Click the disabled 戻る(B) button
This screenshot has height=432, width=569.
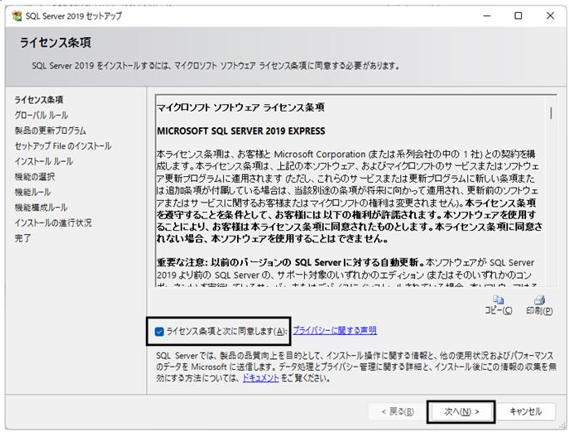(397, 411)
